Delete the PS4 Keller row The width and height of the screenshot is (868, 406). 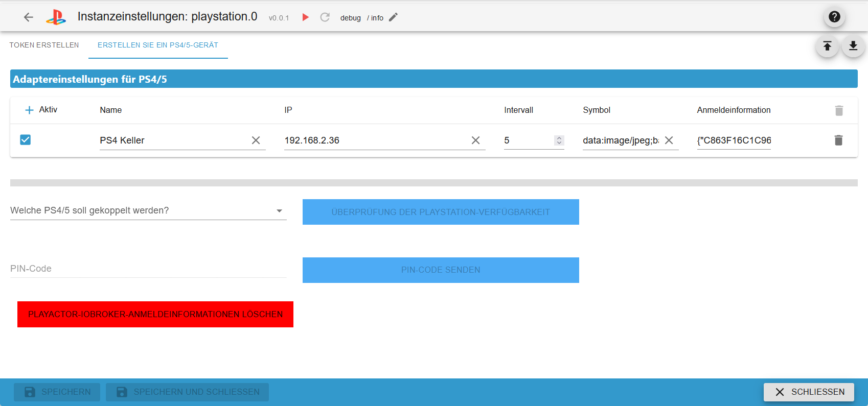838,140
